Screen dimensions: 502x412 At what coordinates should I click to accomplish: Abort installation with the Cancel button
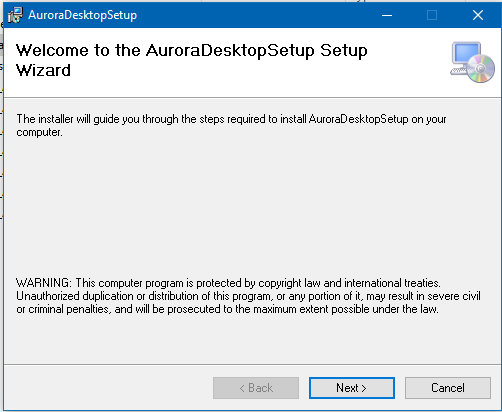tap(448, 388)
